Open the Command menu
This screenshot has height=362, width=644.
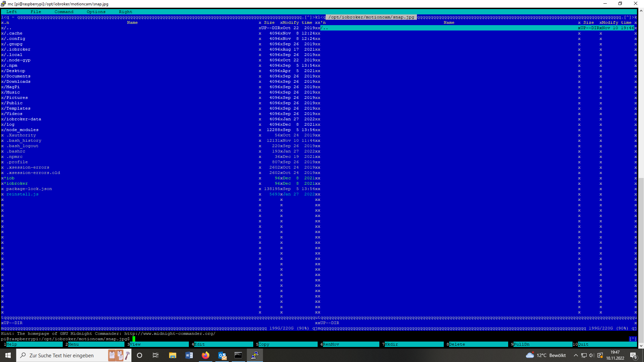[x=64, y=12]
